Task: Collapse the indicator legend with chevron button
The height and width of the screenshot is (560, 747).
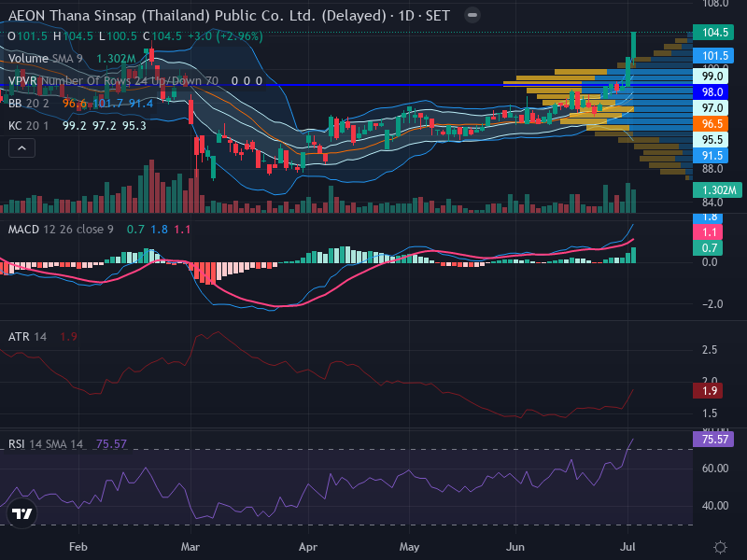Action: coord(21,148)
